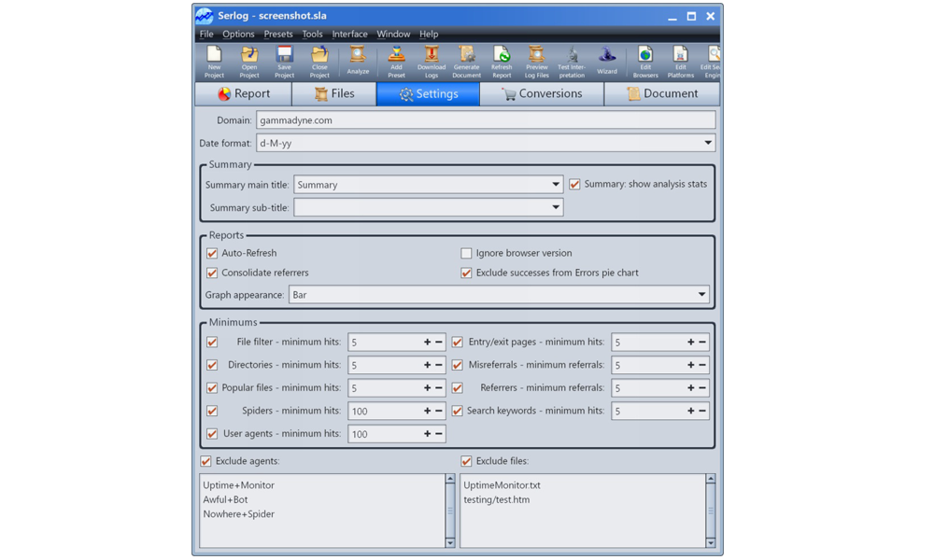Expand the Summary sub-title dropdown

click(555, 207)
